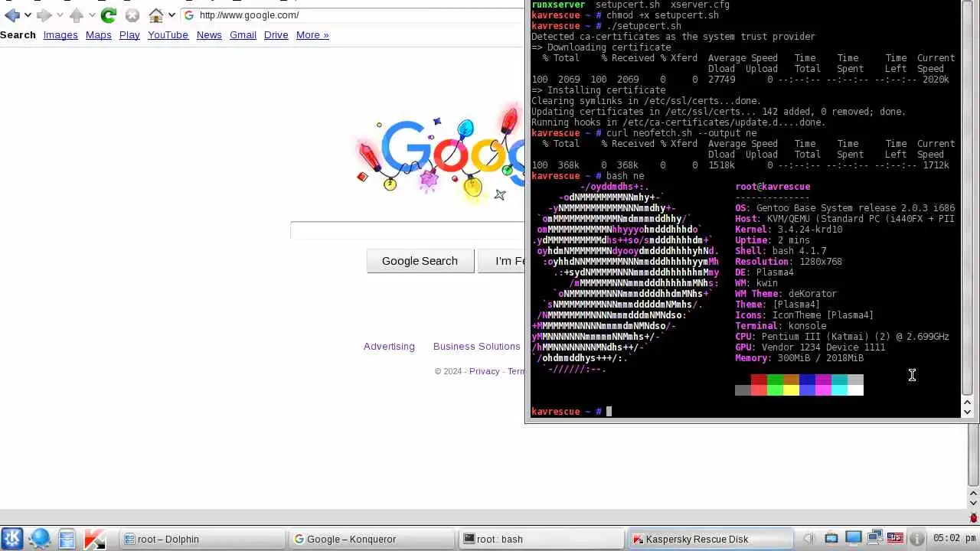Click the display monitor tray icon
The width and height of the screenshot is (980, 551).
853,539
